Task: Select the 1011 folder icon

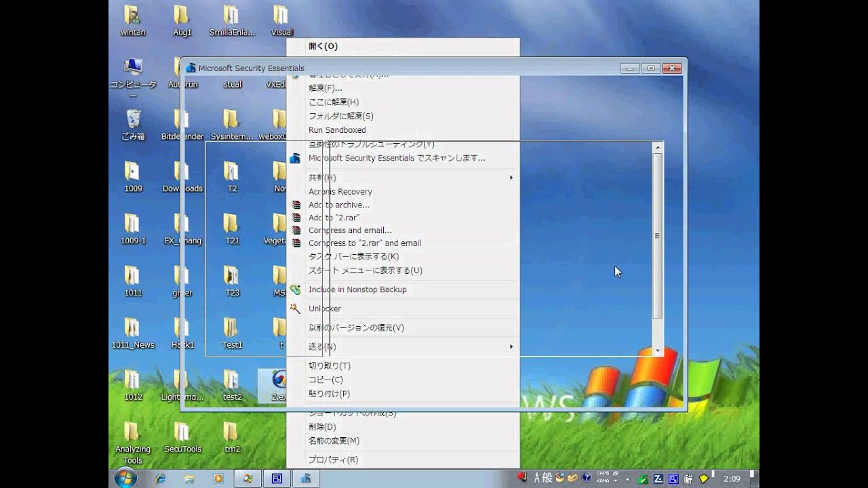Action: [133, 281]
